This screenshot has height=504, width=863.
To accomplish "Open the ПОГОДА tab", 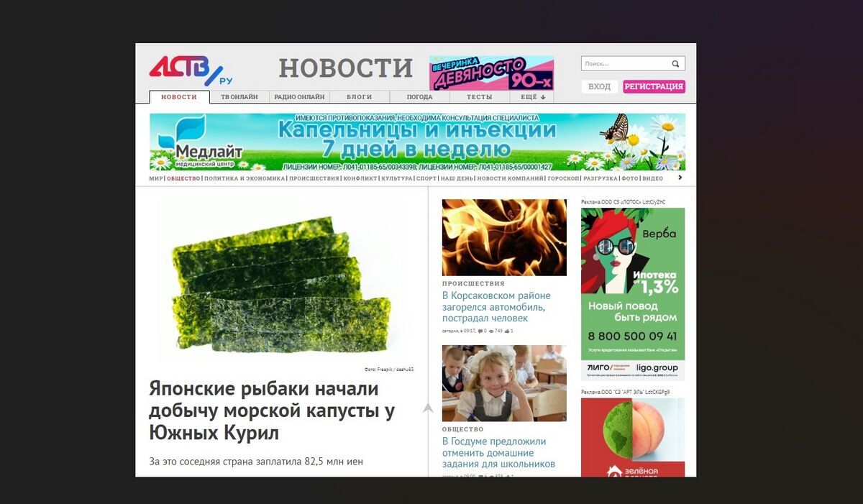I will click(x=419, y=97).
